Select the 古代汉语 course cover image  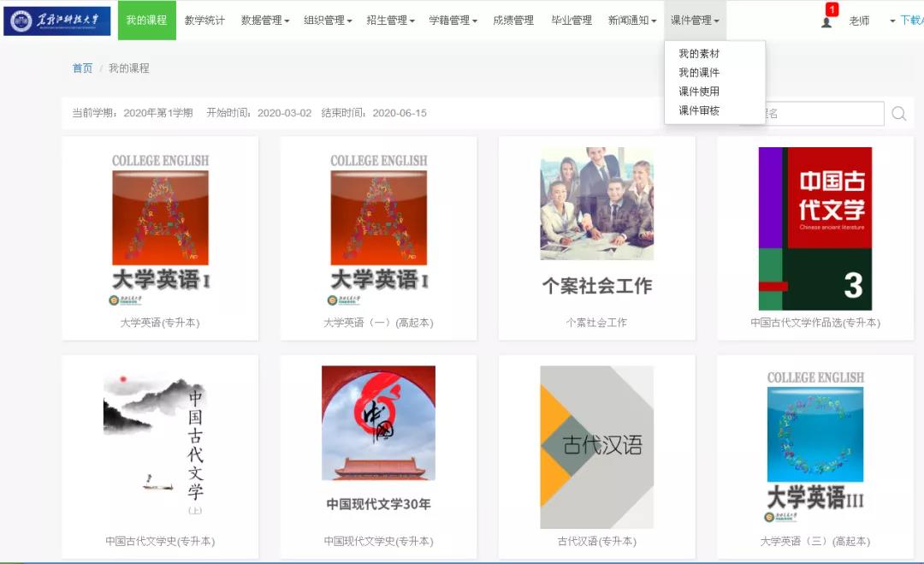(x=596, y=447)
